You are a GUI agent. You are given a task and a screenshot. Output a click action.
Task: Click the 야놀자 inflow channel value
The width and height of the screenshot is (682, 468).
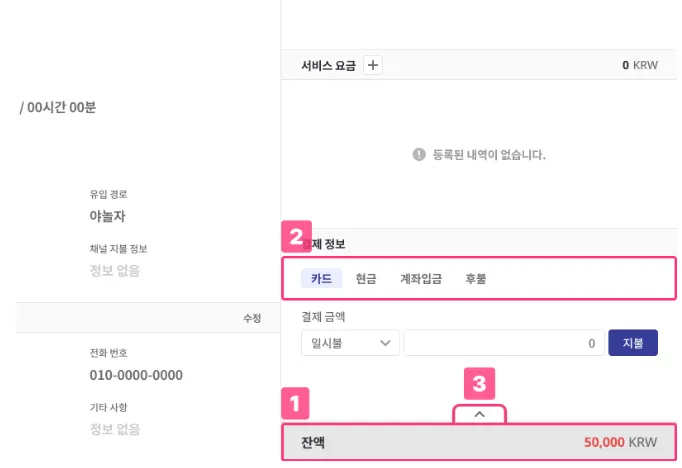tap(107, 215)
